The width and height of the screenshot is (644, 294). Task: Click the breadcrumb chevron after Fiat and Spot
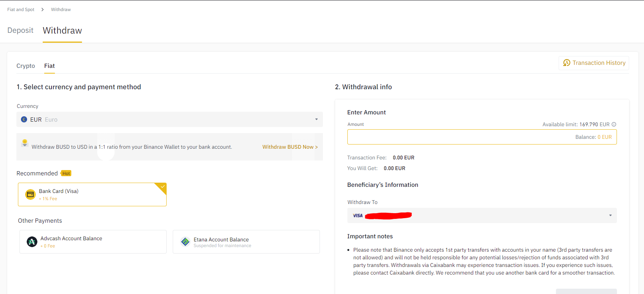point(42,10)
